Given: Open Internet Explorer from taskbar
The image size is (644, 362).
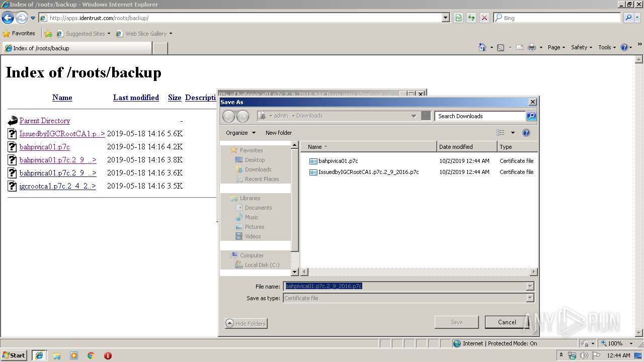Looking at the screenshot, I should (x=39, y=355).
